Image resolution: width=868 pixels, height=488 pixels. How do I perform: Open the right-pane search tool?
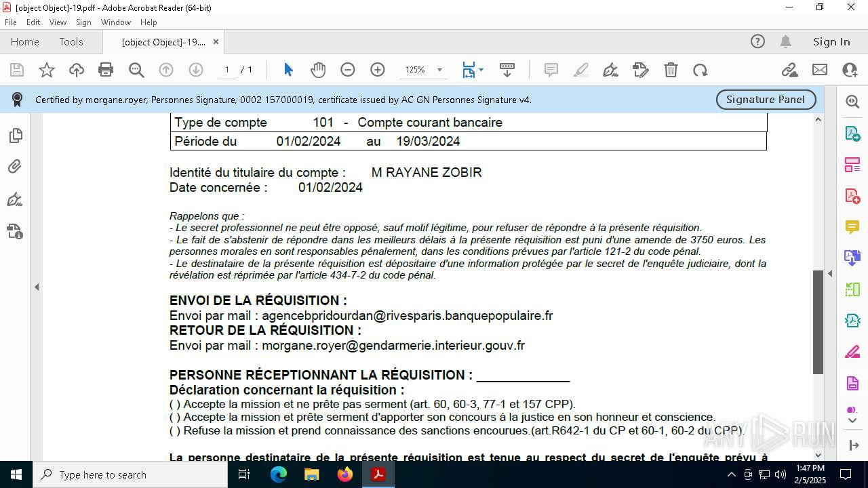[852, 102]
